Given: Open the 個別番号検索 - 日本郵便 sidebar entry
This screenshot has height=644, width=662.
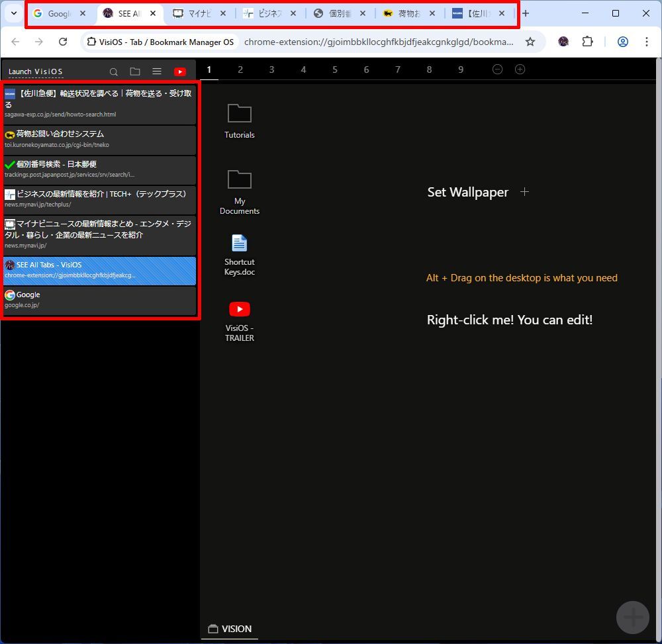Looking at the screenshot, I should [100, 169].
